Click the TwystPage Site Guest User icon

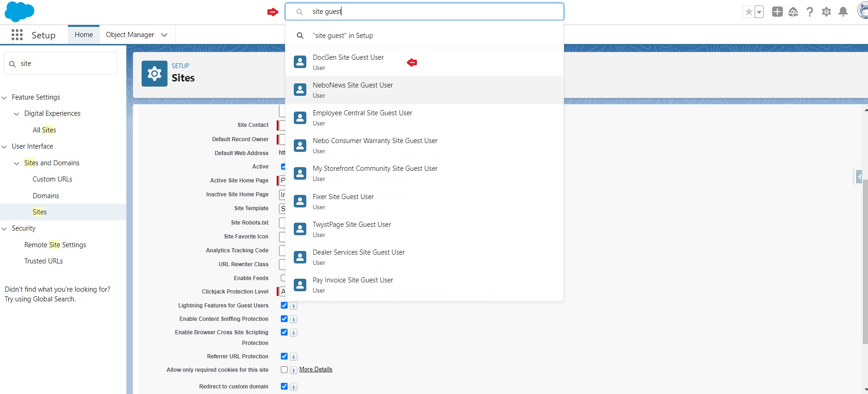[300, 229]
